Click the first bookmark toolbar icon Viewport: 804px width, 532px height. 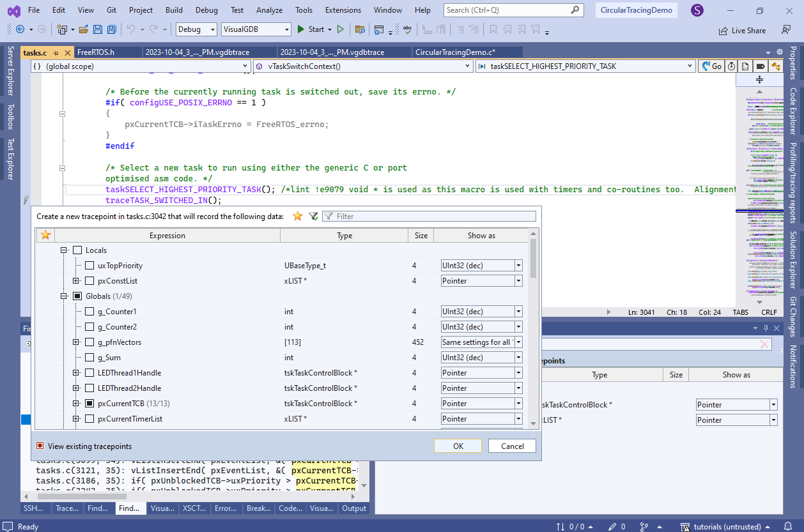click(493, 29)
